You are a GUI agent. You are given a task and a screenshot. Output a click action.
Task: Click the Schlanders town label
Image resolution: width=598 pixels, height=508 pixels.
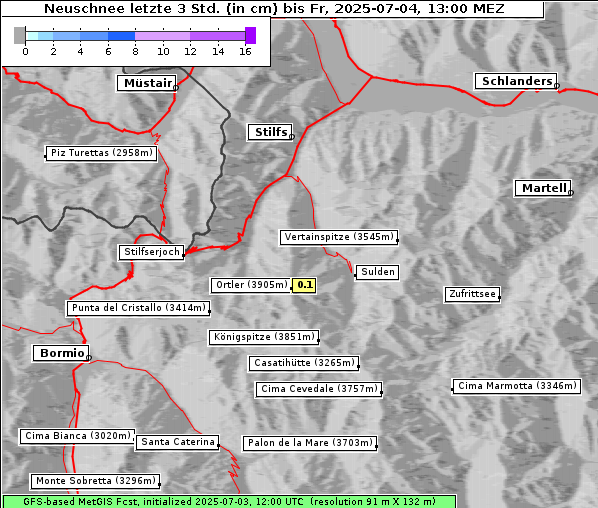coord(516,81)
